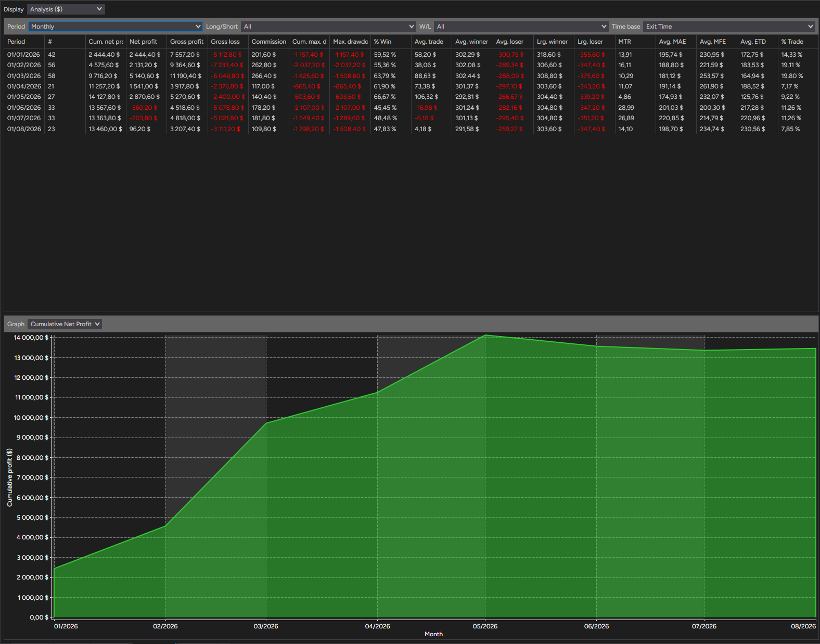Image resolution: width=820 pixels, height=644 pixels.
Task: Open the Graph Cumulative Net Profit dropdown
Action: point(65,324)
